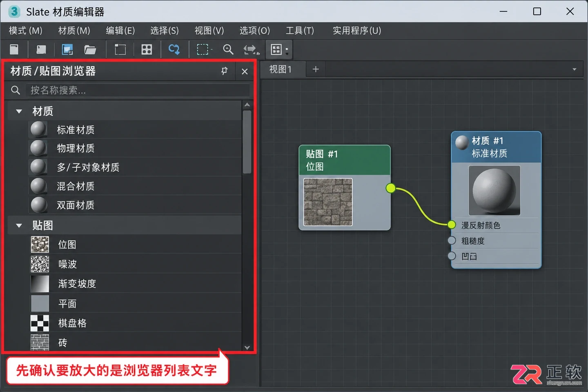Open the 模式(M) menu
588x392 pixels.
click(x=25, y=31)
